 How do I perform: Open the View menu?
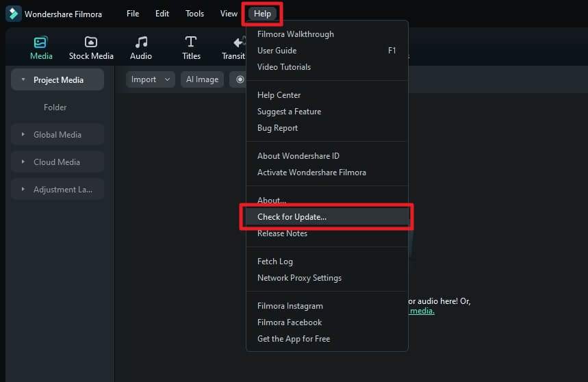229,14
